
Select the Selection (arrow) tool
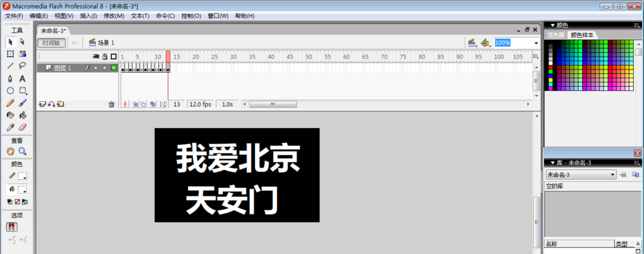click(x=11, y=41)
